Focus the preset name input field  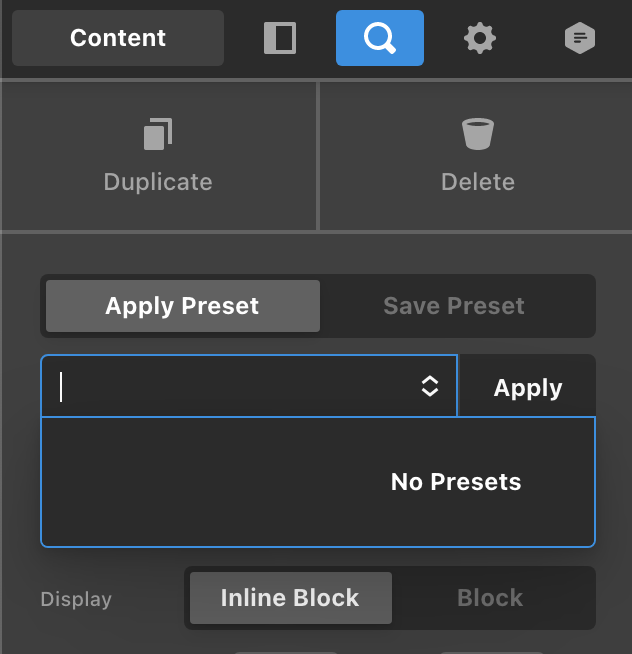tap(230, 387)
